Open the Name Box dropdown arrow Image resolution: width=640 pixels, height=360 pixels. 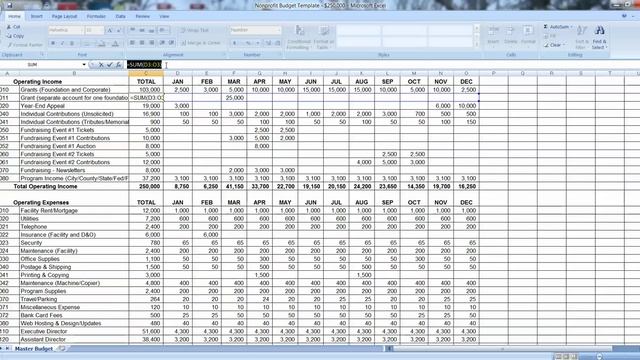point(84,65)
